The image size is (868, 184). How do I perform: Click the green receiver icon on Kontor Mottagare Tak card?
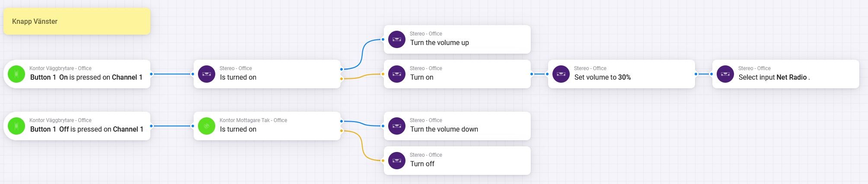207,126
